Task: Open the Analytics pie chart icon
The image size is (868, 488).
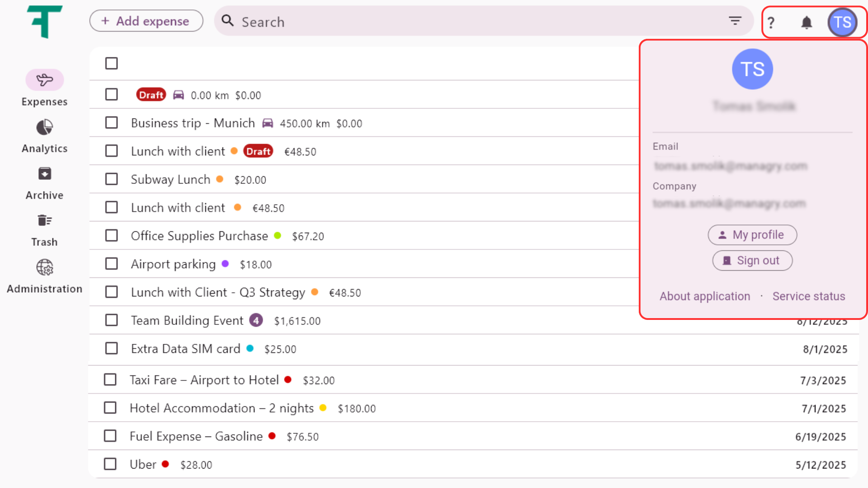Action: [x=44, y=127]
